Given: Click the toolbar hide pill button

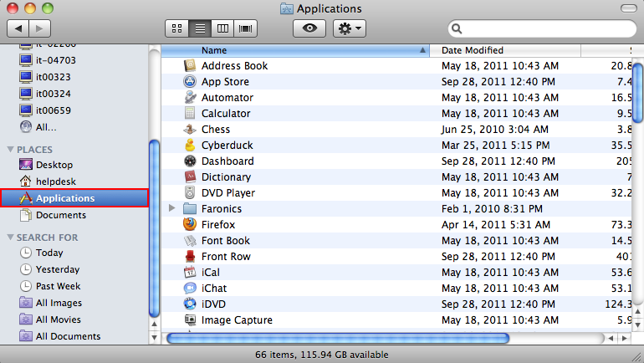Looking at the screenshot, I should 628,8.
